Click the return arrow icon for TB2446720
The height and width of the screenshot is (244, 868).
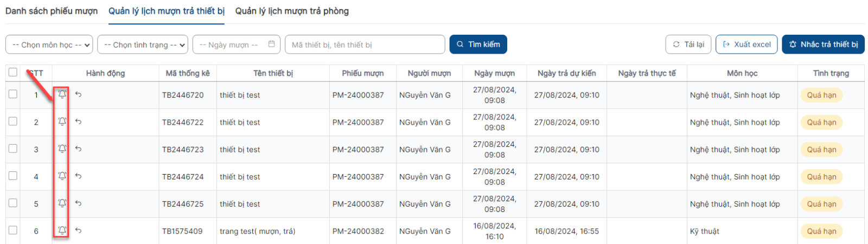coord(78,94)
